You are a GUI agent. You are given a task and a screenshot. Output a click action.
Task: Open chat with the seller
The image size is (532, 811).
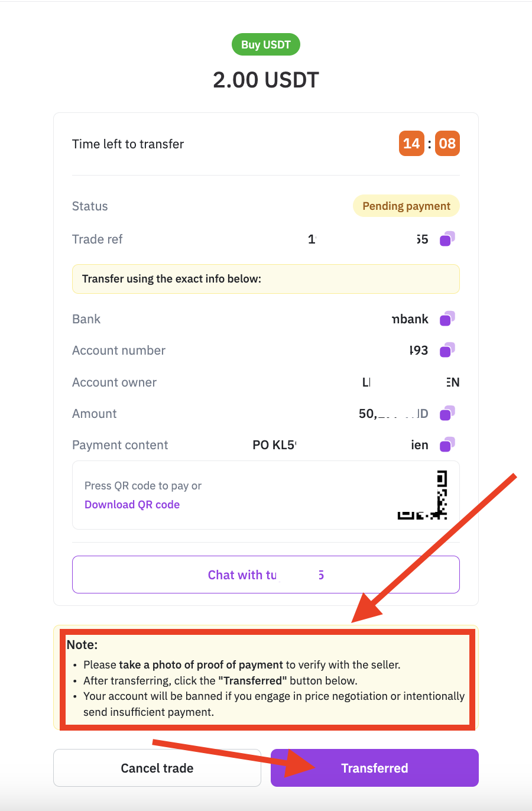pyautogui.click(x=265, y=575)
